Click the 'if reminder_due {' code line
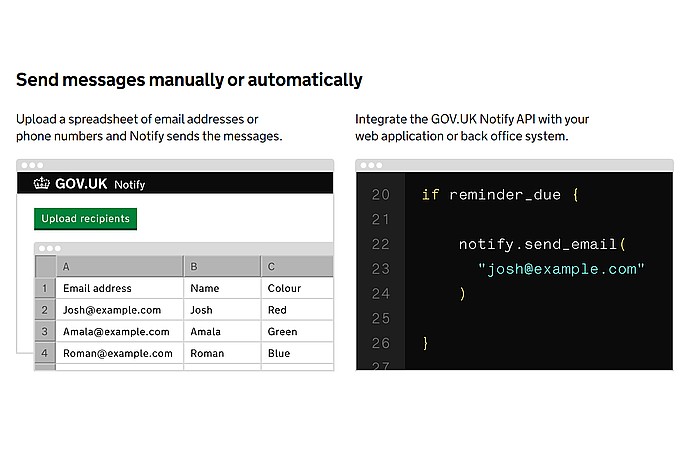 pos(500,195)
